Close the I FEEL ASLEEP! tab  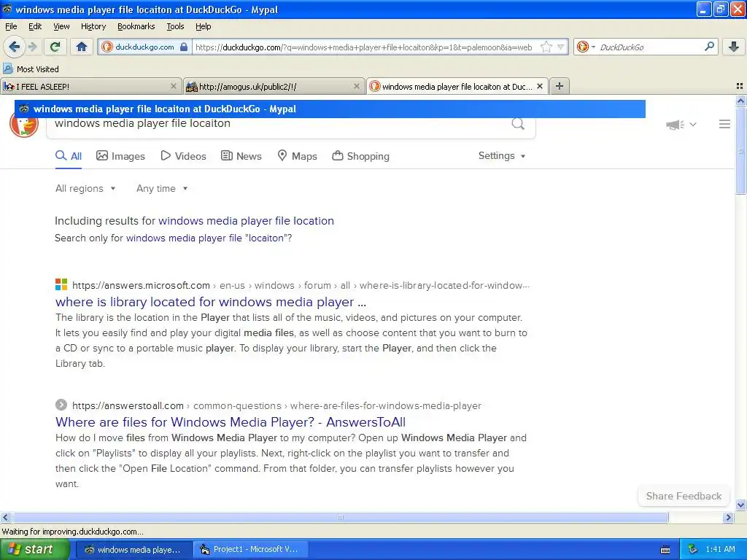pyautogui.click(x=174, y=86)
